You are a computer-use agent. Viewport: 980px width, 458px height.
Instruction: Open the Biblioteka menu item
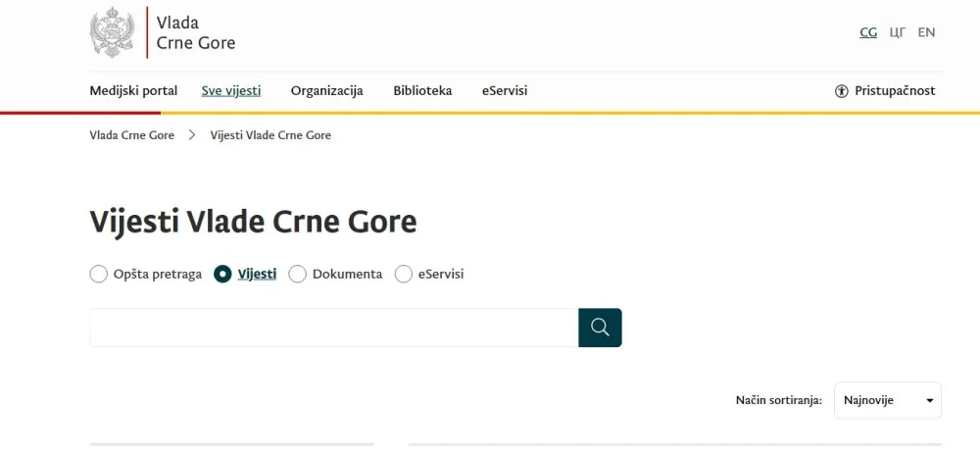pyautogui.click(x=422, y=91)
